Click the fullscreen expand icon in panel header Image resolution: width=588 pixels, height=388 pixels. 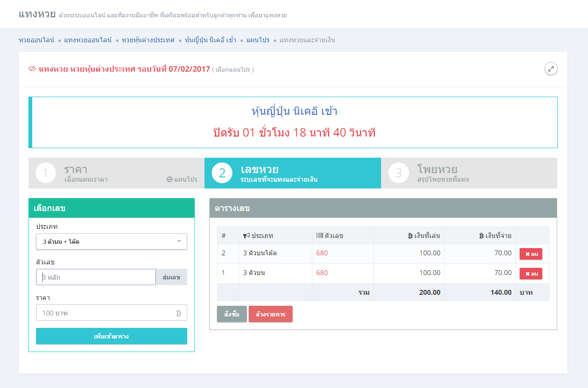coord(551,69)
